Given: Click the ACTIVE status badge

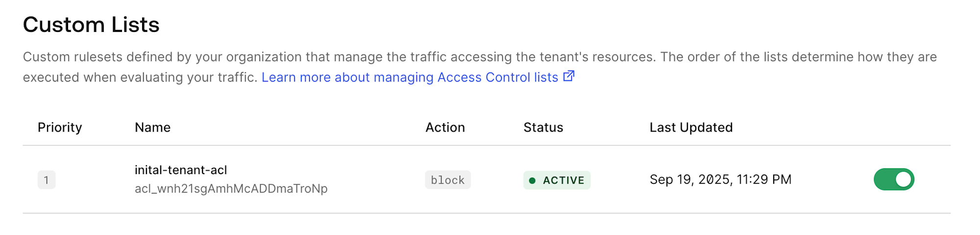Looking at the screenshot, I should click(x=557, y=180).
